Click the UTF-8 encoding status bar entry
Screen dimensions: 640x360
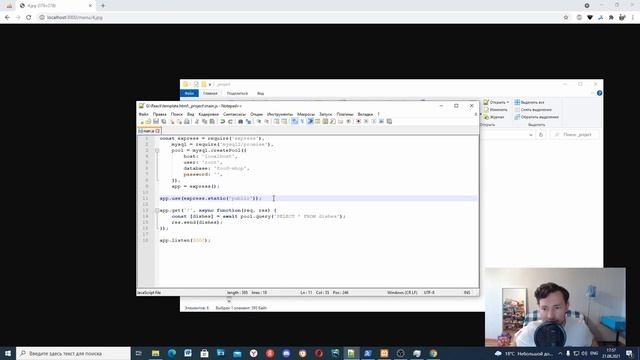tap(429, 293)
